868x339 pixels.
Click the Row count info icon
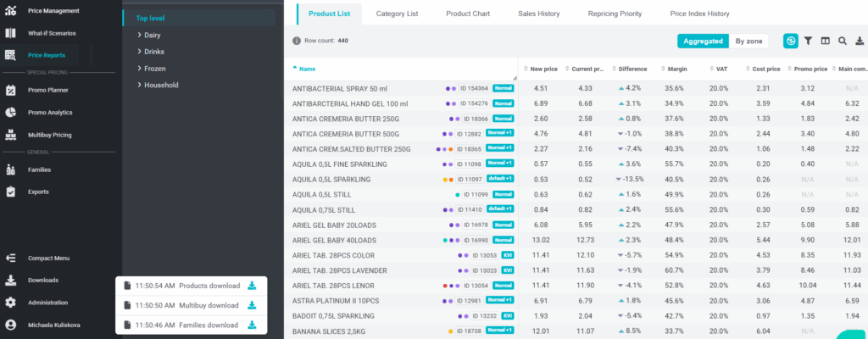coord(297,41)
